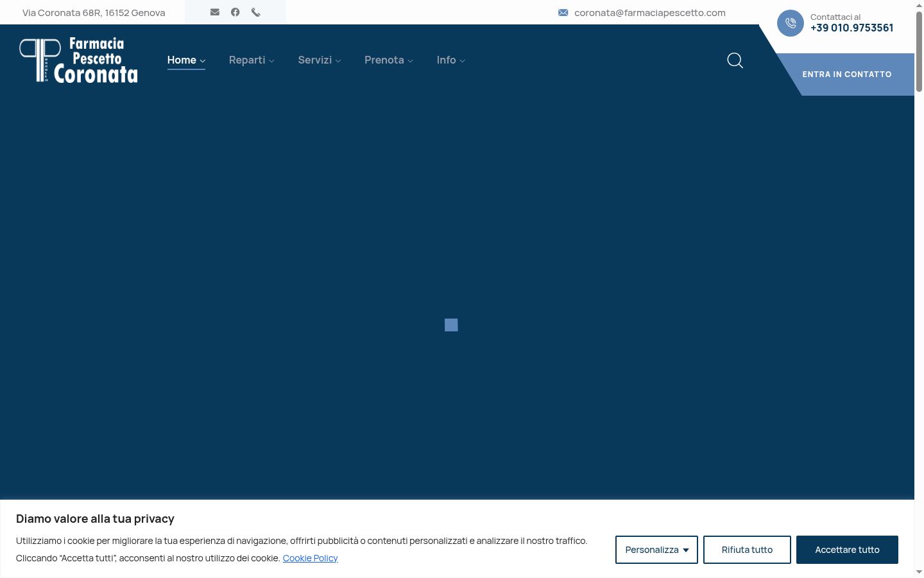
Task: Expand the Info menu
Action: pos(450,60)
